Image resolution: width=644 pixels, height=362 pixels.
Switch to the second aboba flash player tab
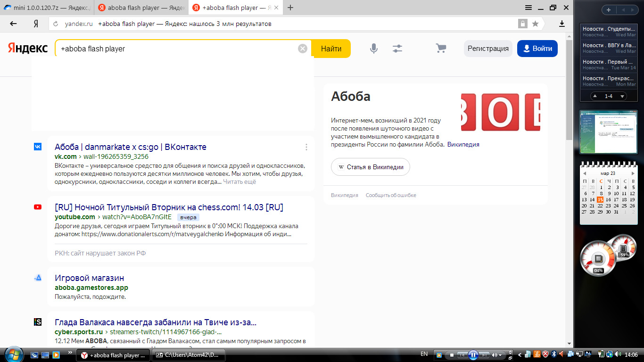(x=141, y=8)
